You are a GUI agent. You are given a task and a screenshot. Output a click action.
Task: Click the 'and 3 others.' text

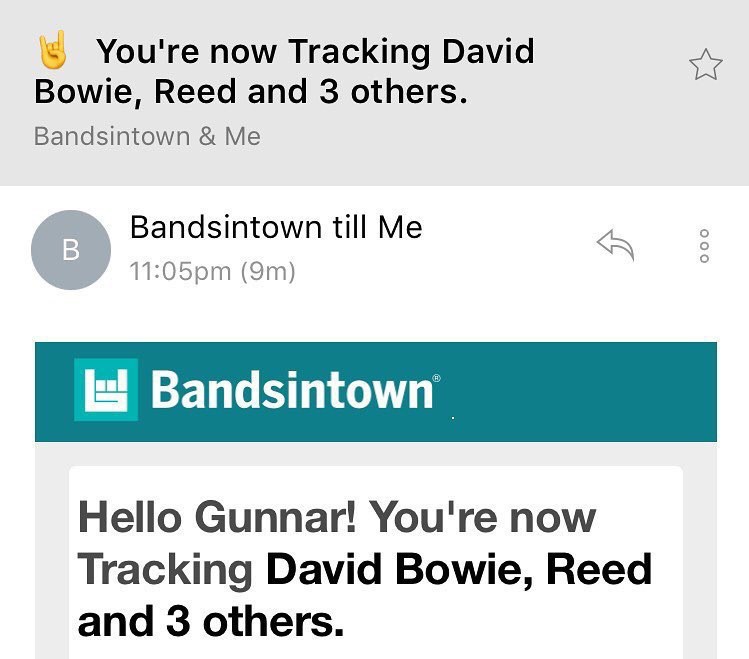(211, 621)
